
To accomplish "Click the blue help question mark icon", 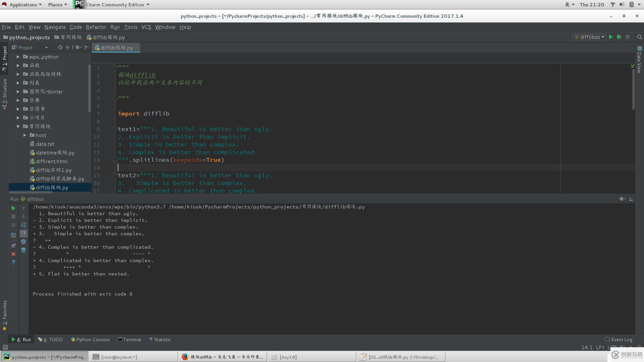I will 13,262.
